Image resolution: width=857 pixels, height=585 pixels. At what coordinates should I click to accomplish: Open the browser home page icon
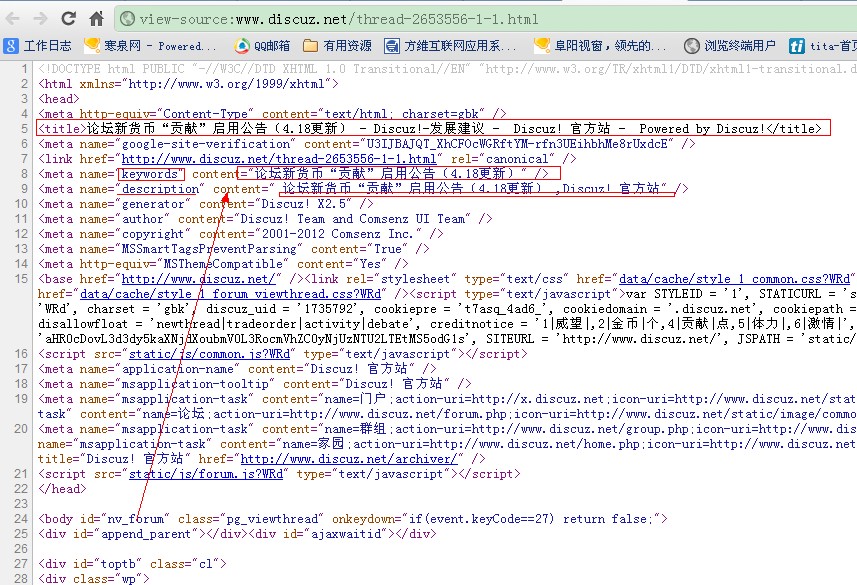pos(97,19)
